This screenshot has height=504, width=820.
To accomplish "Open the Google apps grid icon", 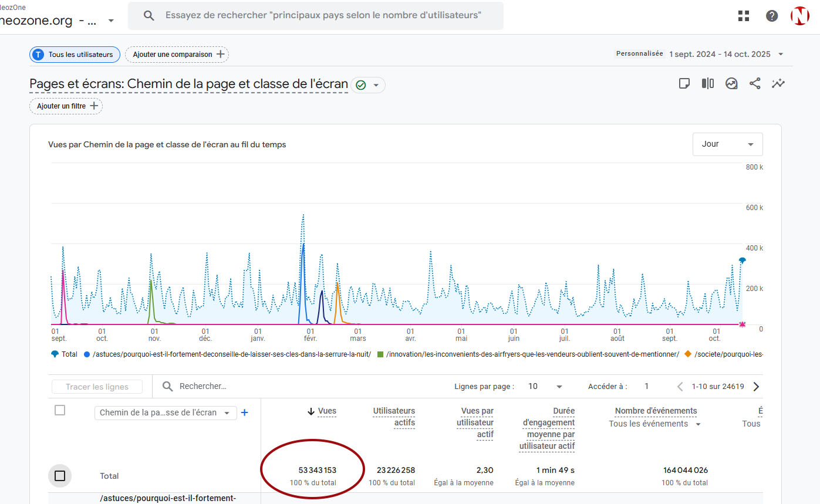I will coord(744,16).
